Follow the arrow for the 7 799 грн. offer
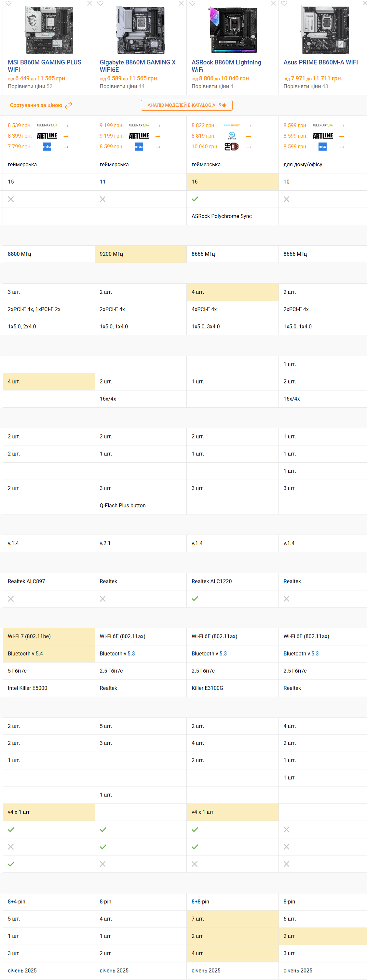This screenshot has width=367, height=980. pyautogui.click(x=66, y=147)
